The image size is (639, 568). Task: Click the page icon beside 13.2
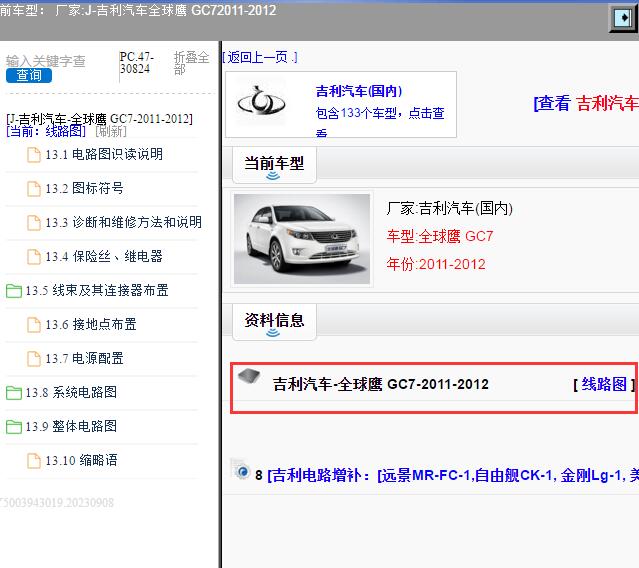(x=34, y=189)
